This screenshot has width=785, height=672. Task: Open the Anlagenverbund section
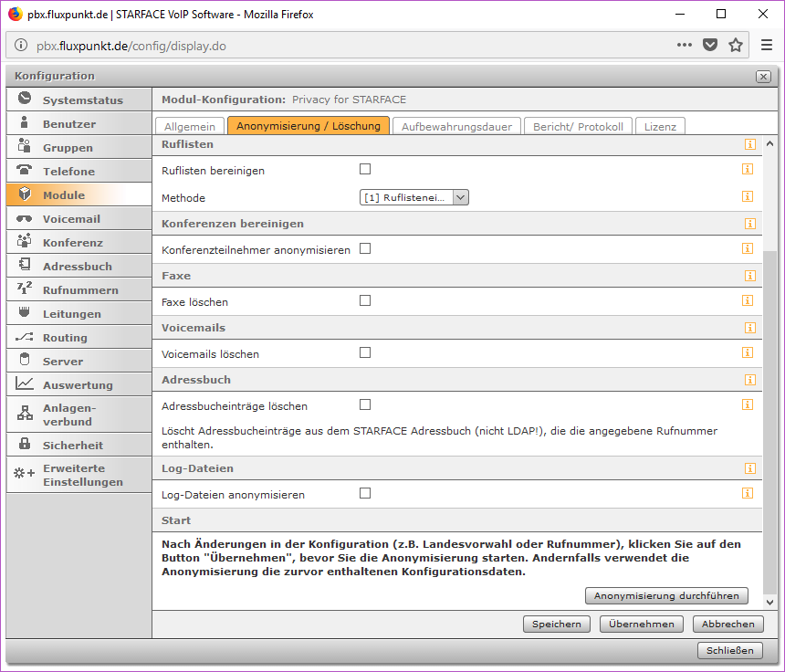pos(79,415)
